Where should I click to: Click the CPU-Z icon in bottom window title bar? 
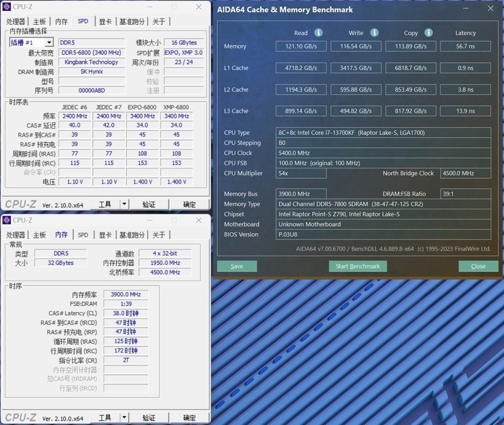7,220
